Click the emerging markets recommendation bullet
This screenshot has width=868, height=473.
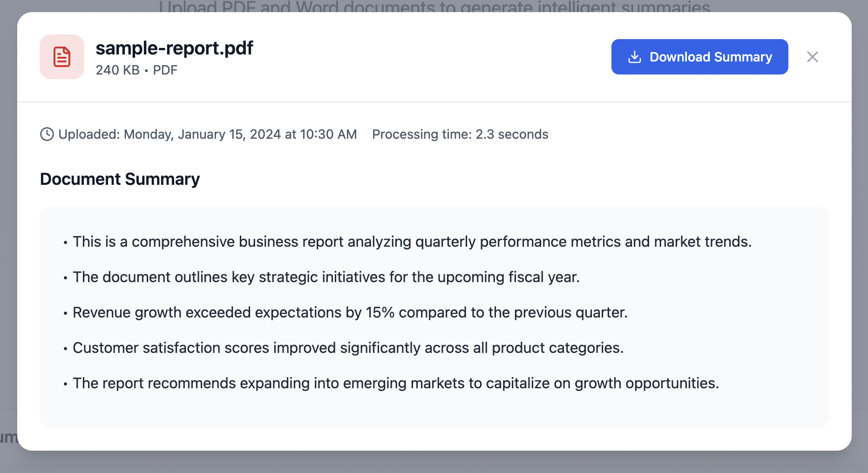coord(396,383)
